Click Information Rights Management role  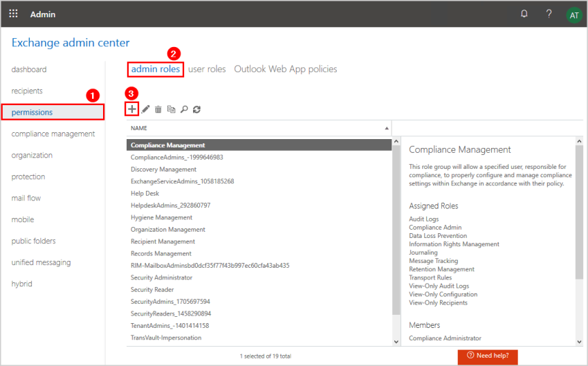click(454, 244)
